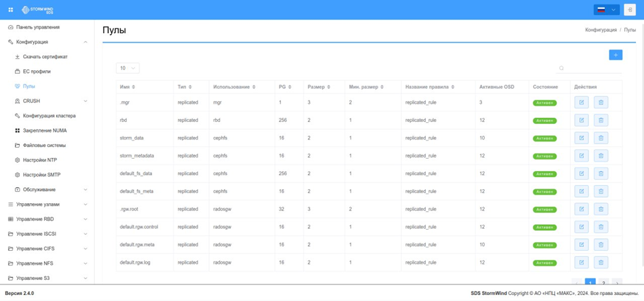Viewport: 644px width, 301px height.
Task: Delete the default.rgw.meta pool
Action: 601,245
